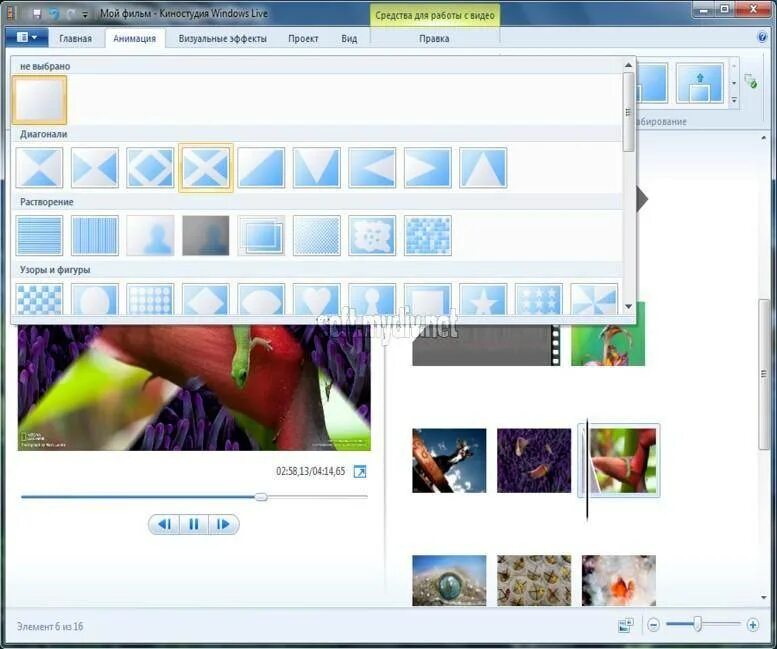Open the Визуальные эффекты tab

coord(222,39)
